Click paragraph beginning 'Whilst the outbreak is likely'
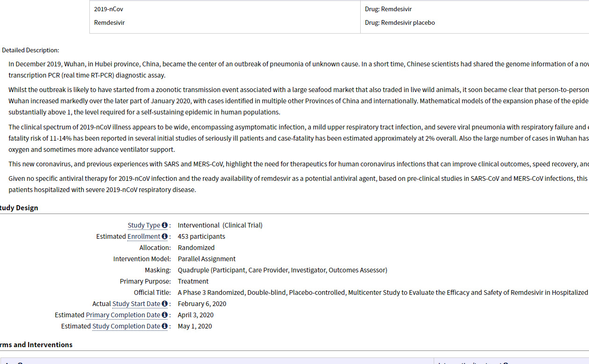589x364 pixels. click(x=298, y=101)
